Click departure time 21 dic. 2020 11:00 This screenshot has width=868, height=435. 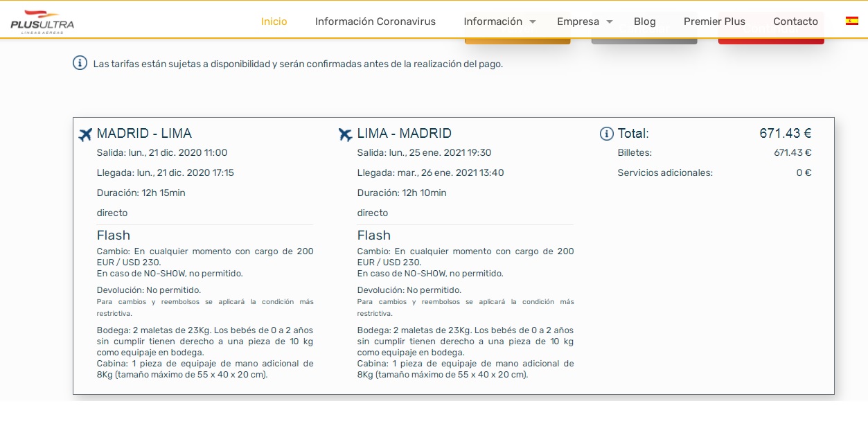(x=162, y=153)
